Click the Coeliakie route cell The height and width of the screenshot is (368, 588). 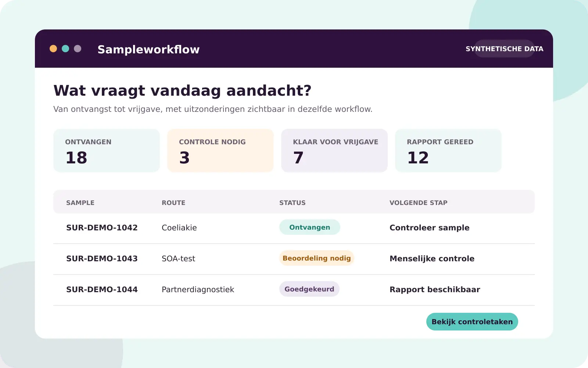pyautogui.click(x=179, y=227)
